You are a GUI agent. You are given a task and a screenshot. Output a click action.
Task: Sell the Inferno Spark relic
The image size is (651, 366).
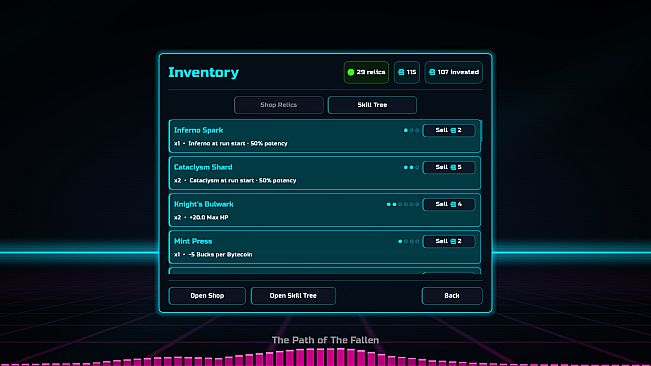[448, 130]
